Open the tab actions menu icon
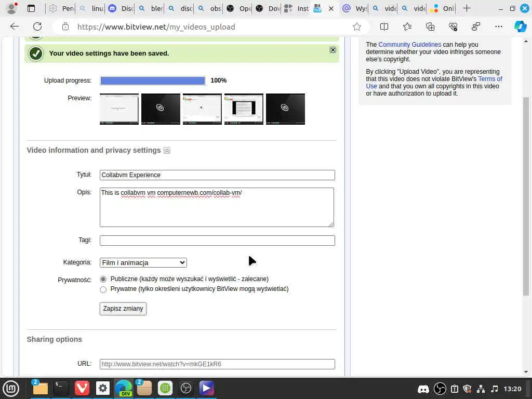 point(31,8)
